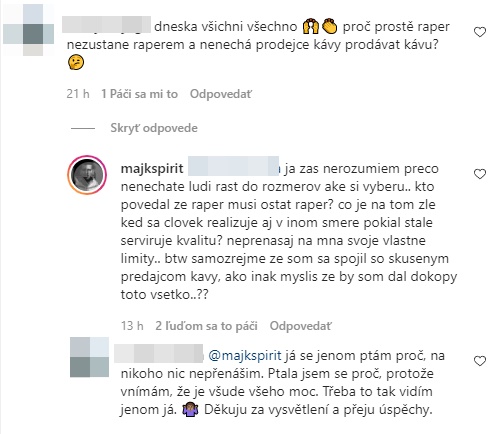View likes via '1 Páči sa mi to'

coord(139,94)
